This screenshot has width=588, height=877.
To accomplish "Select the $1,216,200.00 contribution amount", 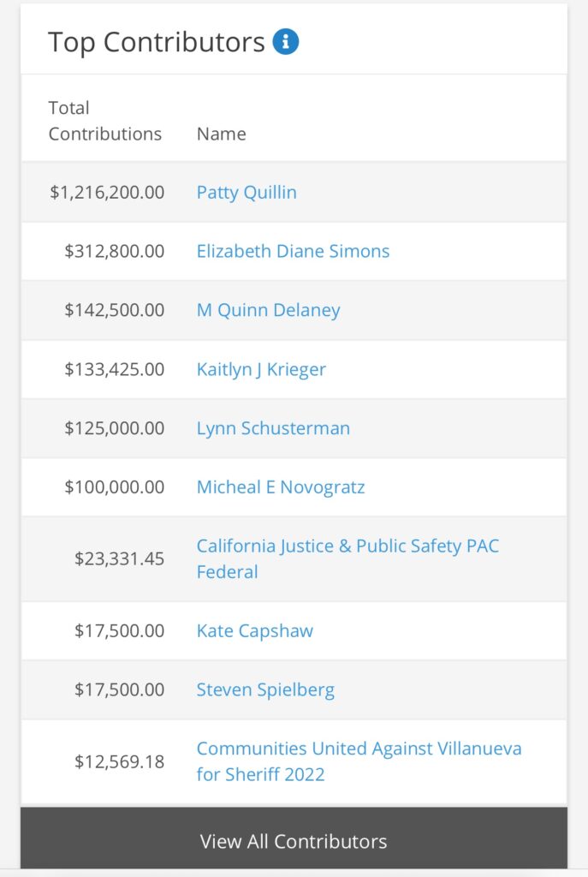I will [x=107, y=192].
